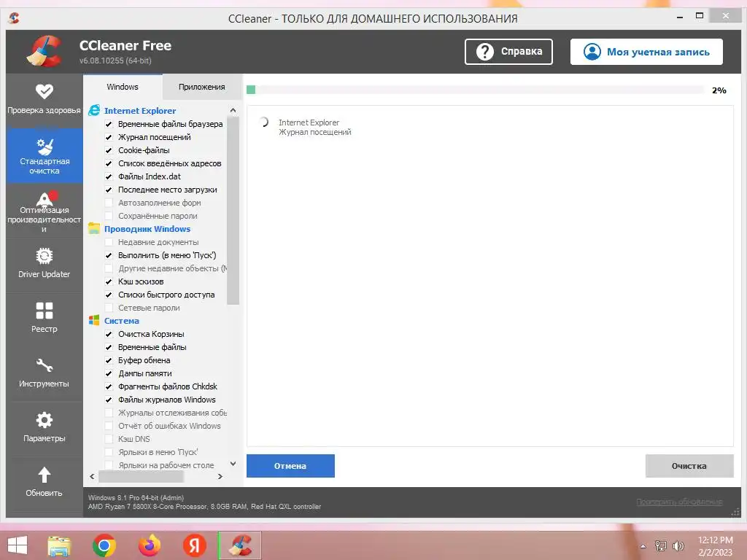Click the analysis progress bar
The height and width of the screenshot is (560, 747).
[x=475, y=90]
